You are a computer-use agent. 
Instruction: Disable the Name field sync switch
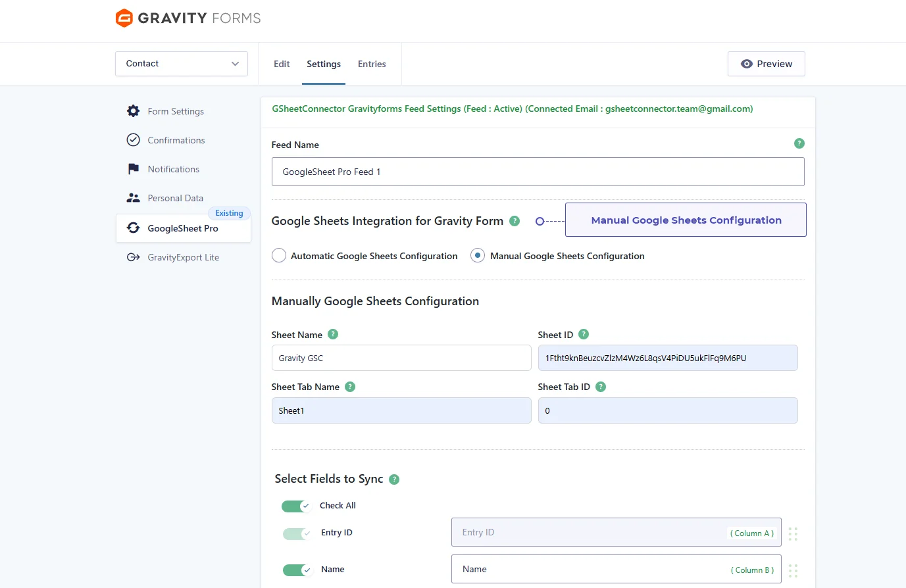click(297, 570)
